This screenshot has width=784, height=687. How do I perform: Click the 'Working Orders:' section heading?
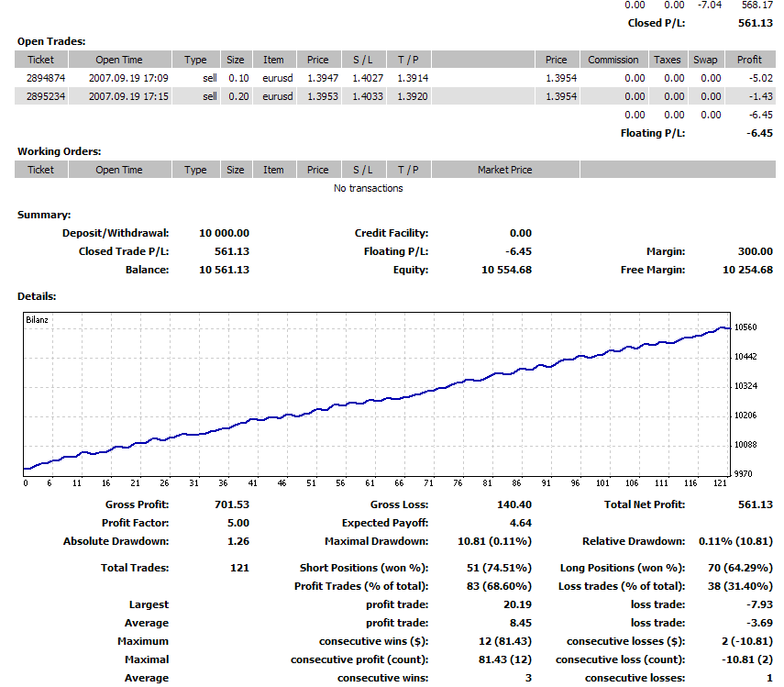(59, 151)
